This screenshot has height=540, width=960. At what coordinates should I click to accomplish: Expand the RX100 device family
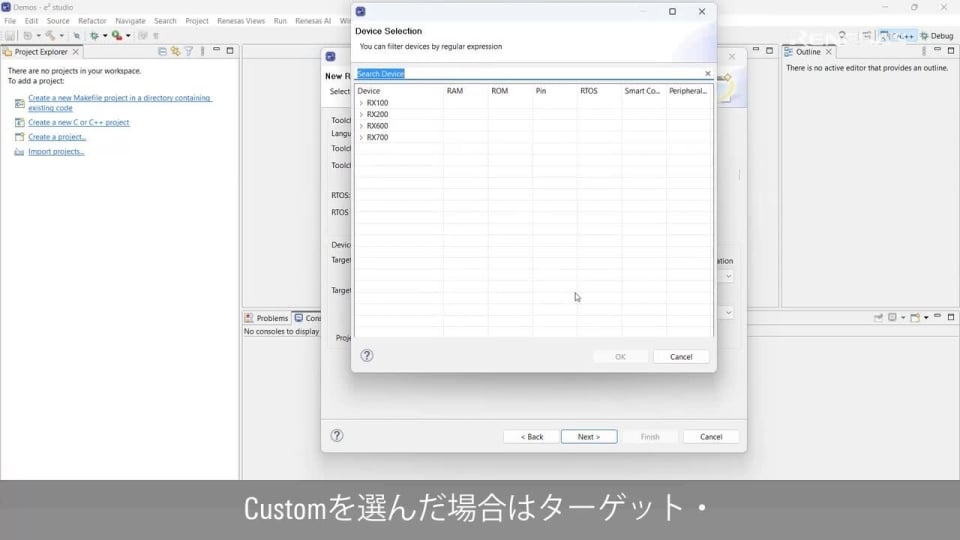tap(361, 103)
